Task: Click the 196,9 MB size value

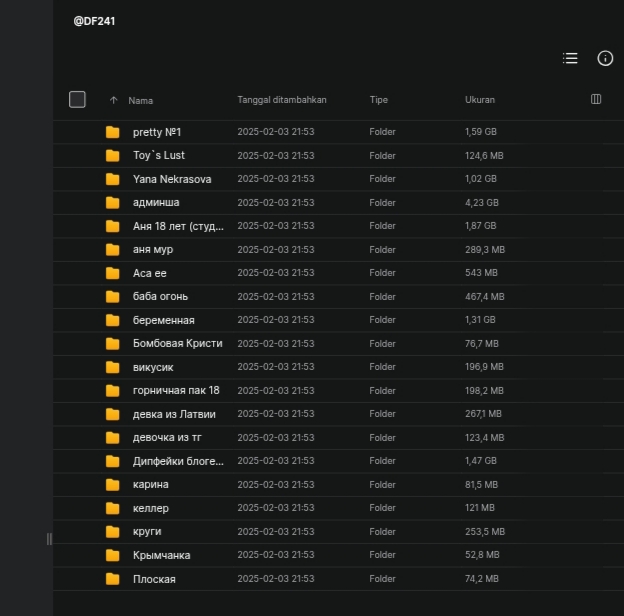Action: (x=484, y=366)
